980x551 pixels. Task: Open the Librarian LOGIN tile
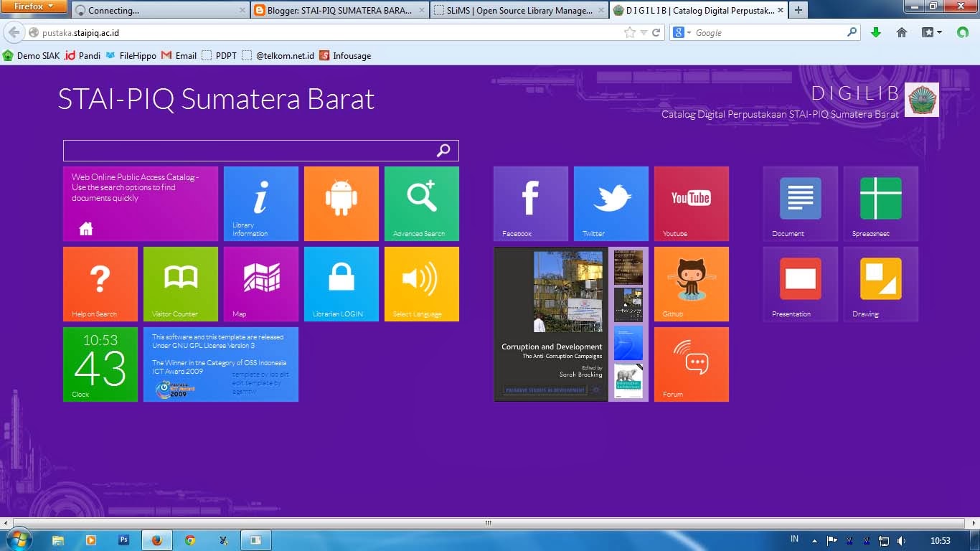[x=341, y=284]
